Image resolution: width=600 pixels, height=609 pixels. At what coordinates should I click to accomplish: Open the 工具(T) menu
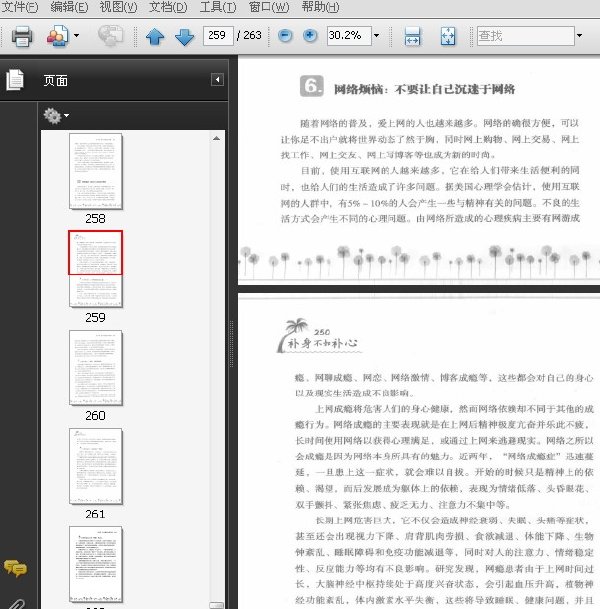[217, 7]
